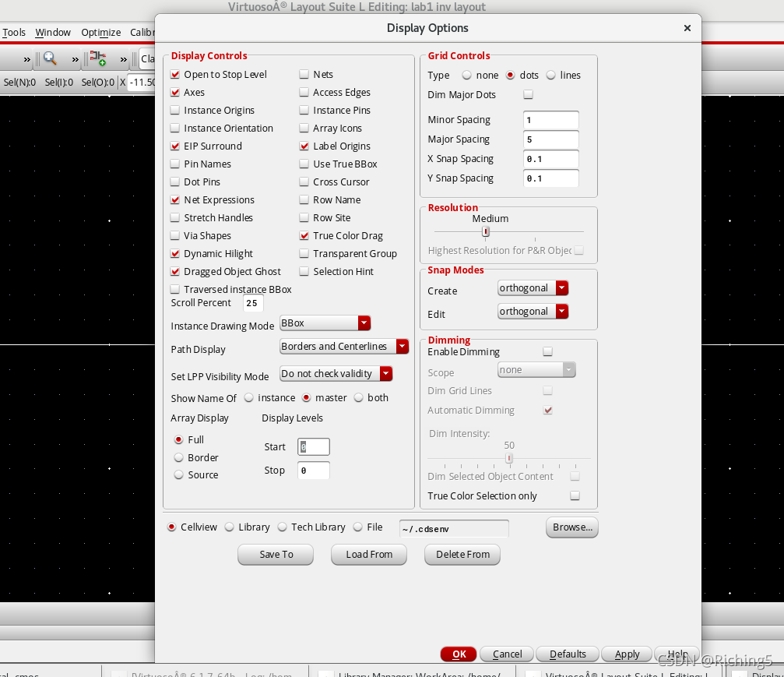This screenshot has height=677, width=784.
Task: Expand the Path Display dropdown
Action: tap(344, 347)
